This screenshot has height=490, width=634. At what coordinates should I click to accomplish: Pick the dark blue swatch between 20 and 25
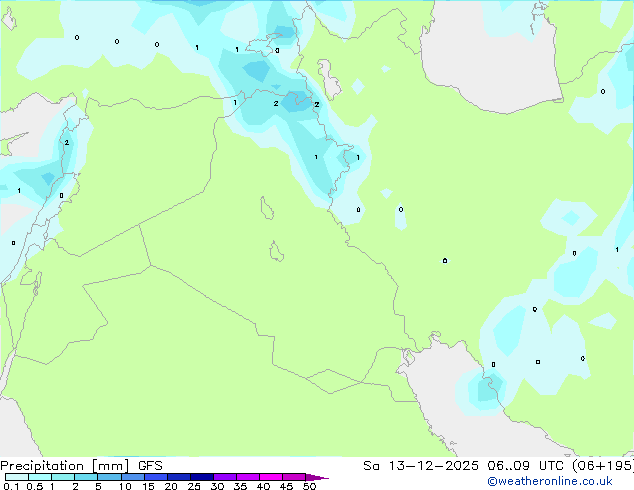(179, 477)
